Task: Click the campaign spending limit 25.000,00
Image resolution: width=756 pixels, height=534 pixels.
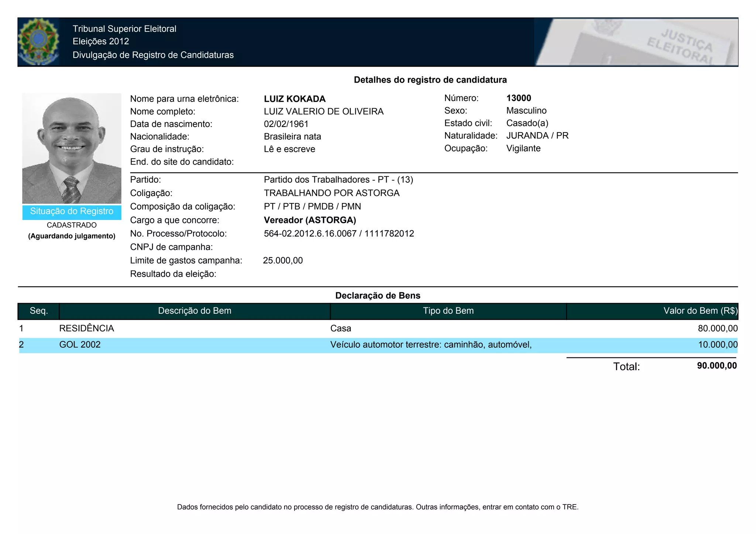Action: click(283, 261)
